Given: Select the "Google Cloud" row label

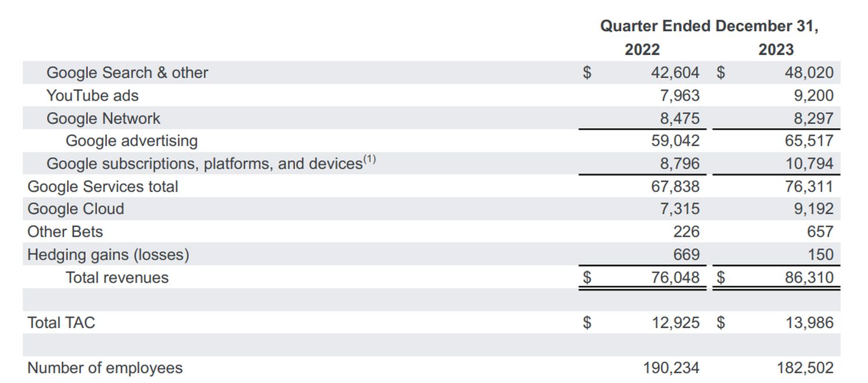Looking at the screenshot, I should tap(76, 209).
